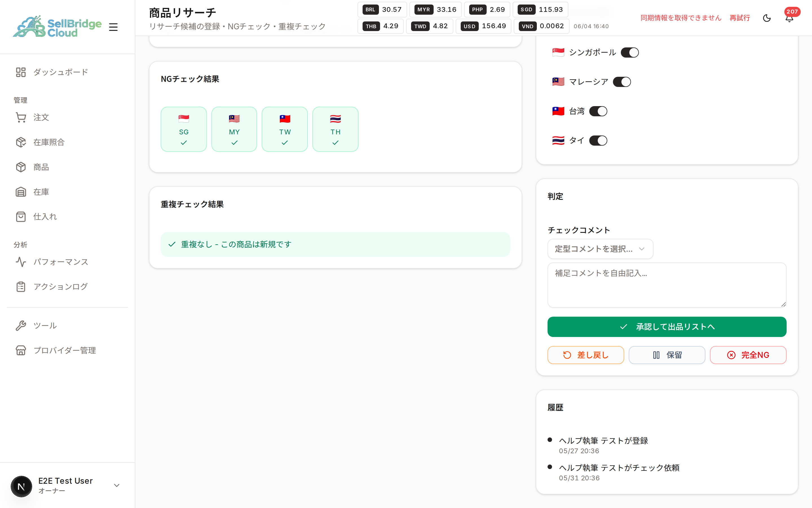The image size is (812, 508).
Task: Click the Singapore flag in settings list
Action: 558,52
